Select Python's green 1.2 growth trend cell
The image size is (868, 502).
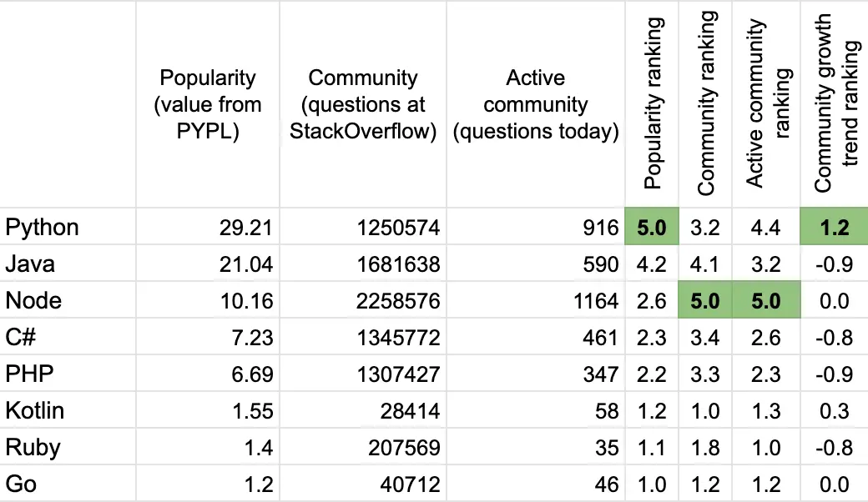coord(835,227)
